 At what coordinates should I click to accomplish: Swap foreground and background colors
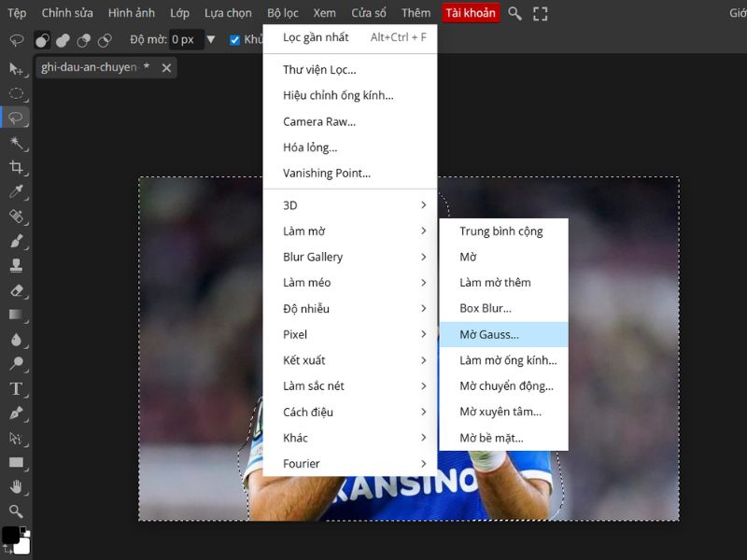tap(7, 549)
